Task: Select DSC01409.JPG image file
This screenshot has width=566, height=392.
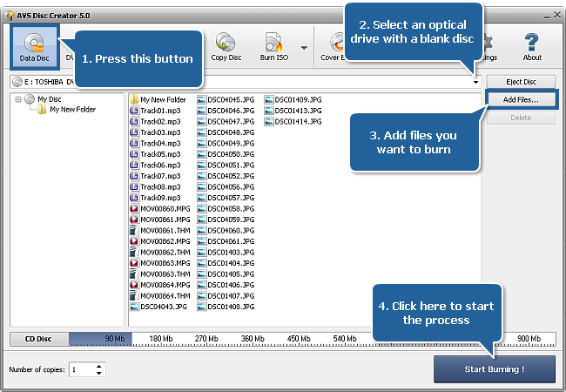Action: point(293,99)
